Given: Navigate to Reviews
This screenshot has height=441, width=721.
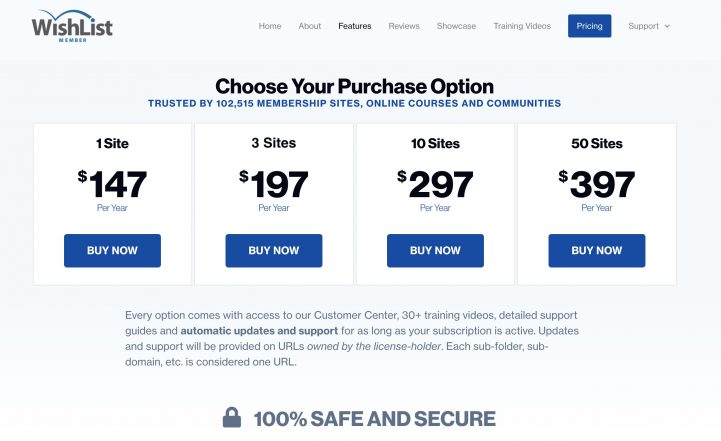Looking at the screenshot, I should [x=404, y=26].
